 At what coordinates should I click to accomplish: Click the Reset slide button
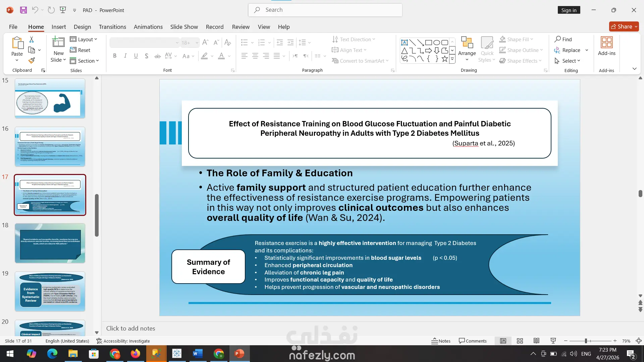(x=80, y=50)
